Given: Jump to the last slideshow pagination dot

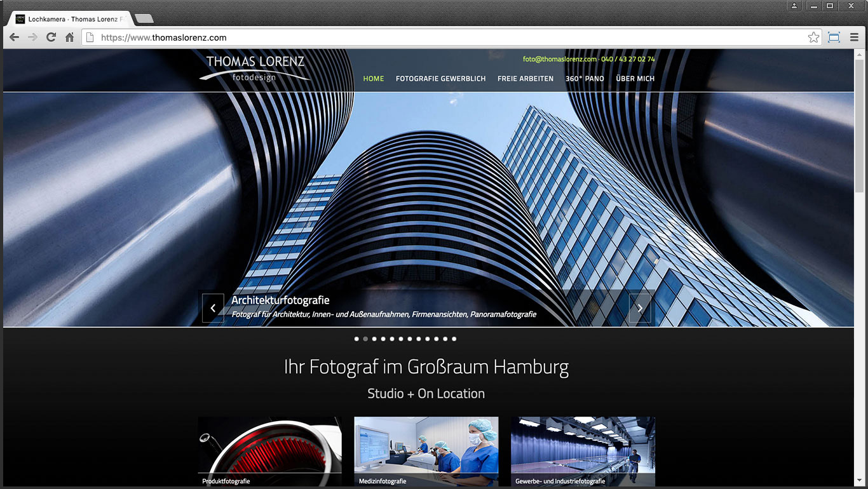Looking at the screenshot, I should (x=454, y=339).
